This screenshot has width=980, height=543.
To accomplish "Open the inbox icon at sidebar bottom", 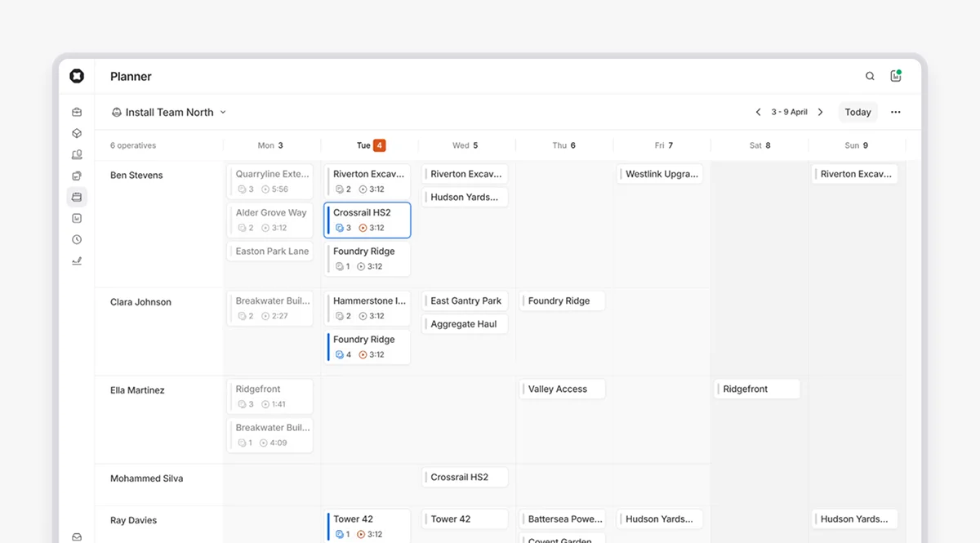I will 77,537.
